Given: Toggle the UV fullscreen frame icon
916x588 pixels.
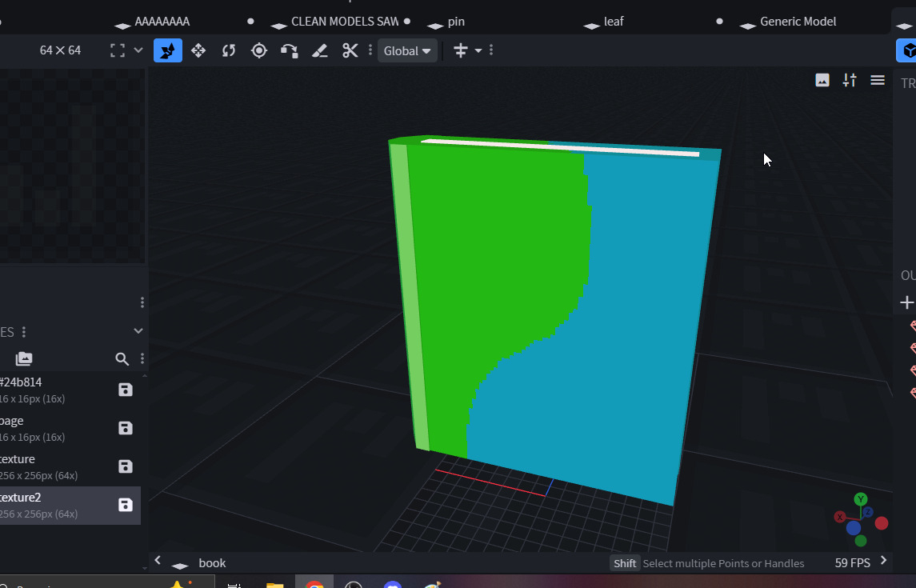Looking at the screenshot, I should 118,50.
